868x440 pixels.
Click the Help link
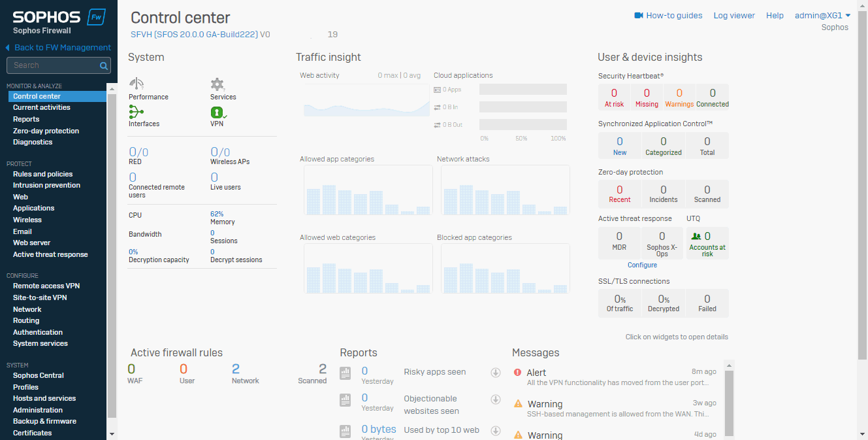(775, 16)
